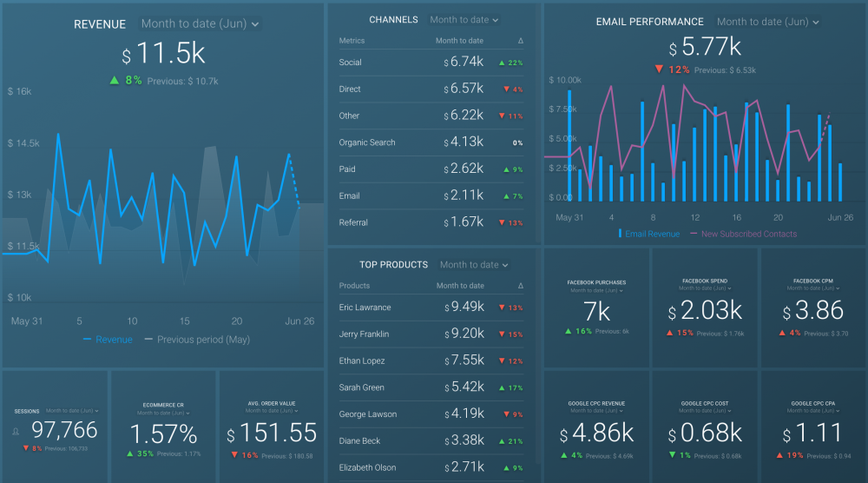Viewport: 868px width, 483px height.
Task: Expand the Top Products date range dropdown
Action: (x=474, y=265)
